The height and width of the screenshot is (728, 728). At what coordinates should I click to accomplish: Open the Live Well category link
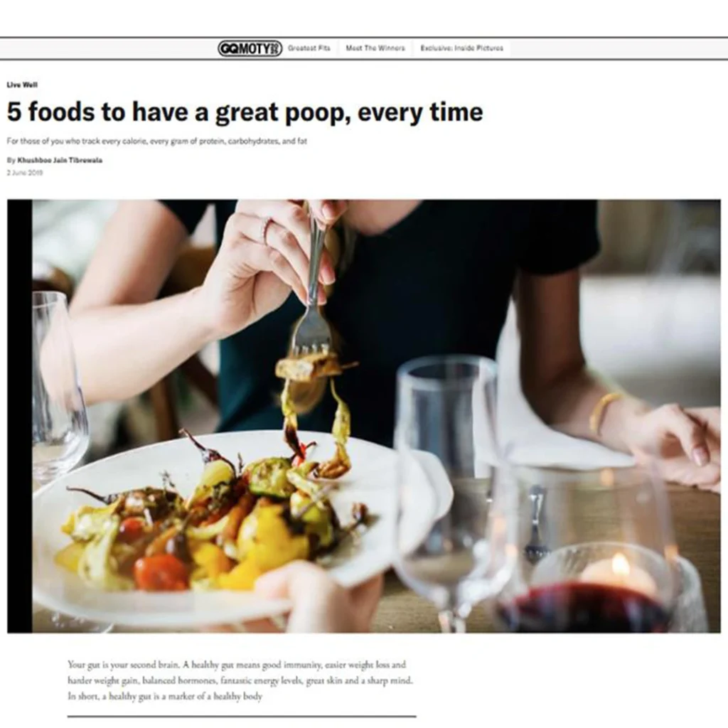(x=22, y=85)
